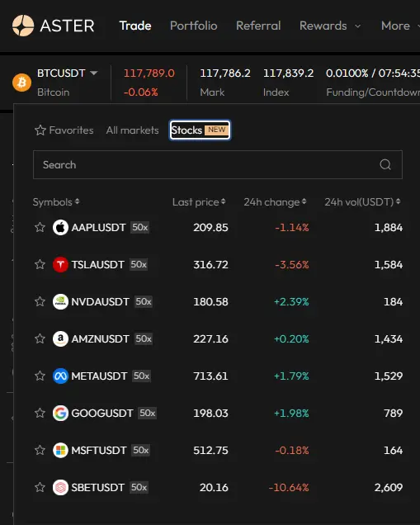This screenshot has height=525, width=420.
Task: Select the NVDAUSDT symbol
Action: coord(100,301)
